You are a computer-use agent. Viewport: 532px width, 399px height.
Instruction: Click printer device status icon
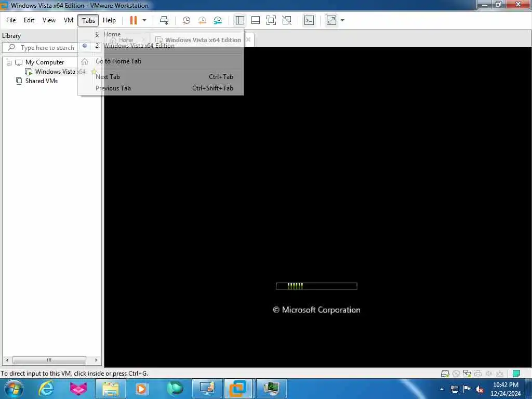[x=478, y=374]
